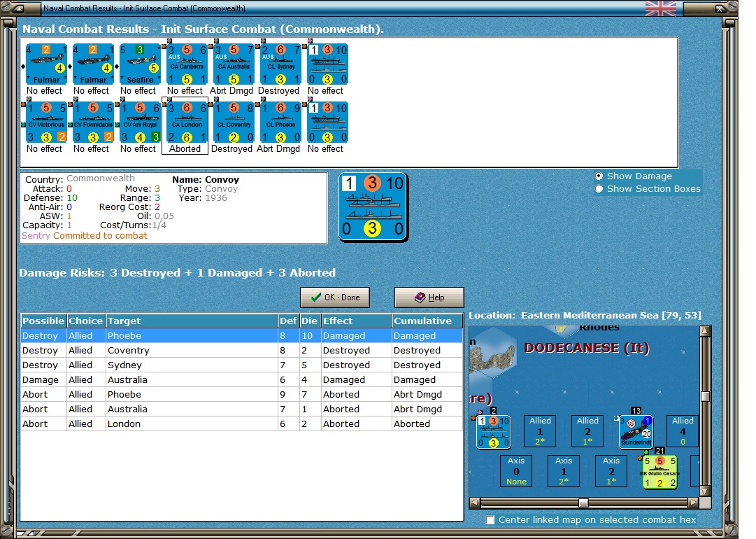The height and width of the screenshot is (539, 756).
Task: Select the CV Ark Royal carrier counter
Action: pos(140,122)
